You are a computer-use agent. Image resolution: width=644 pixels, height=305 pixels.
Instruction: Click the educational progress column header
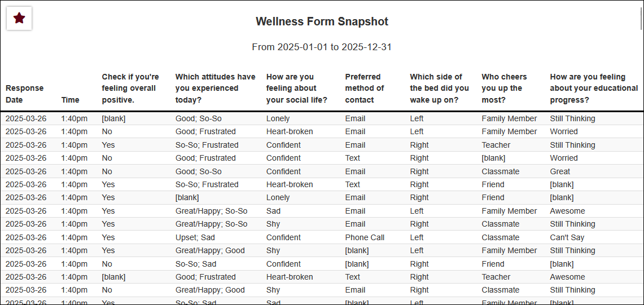click(x=594, y=88)
